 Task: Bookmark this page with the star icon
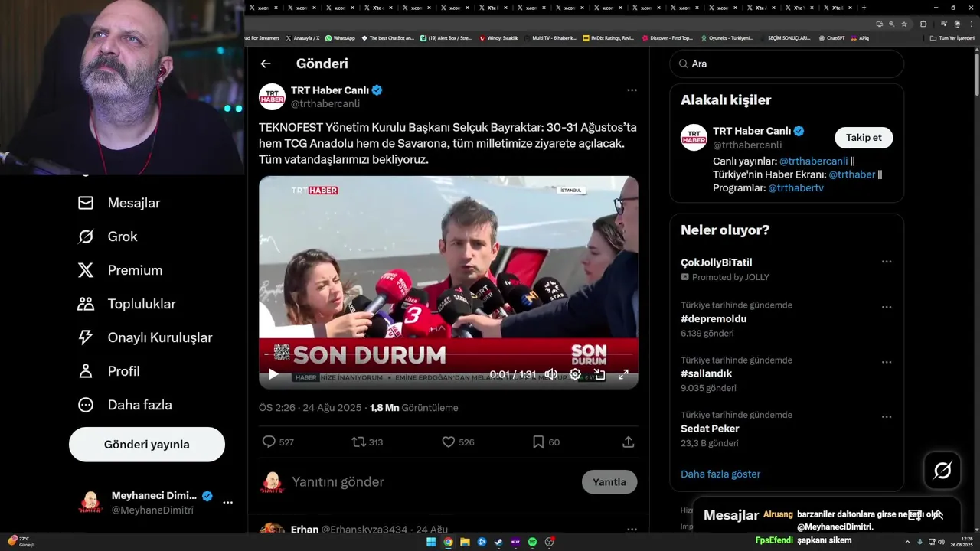(x=904, y=24)
